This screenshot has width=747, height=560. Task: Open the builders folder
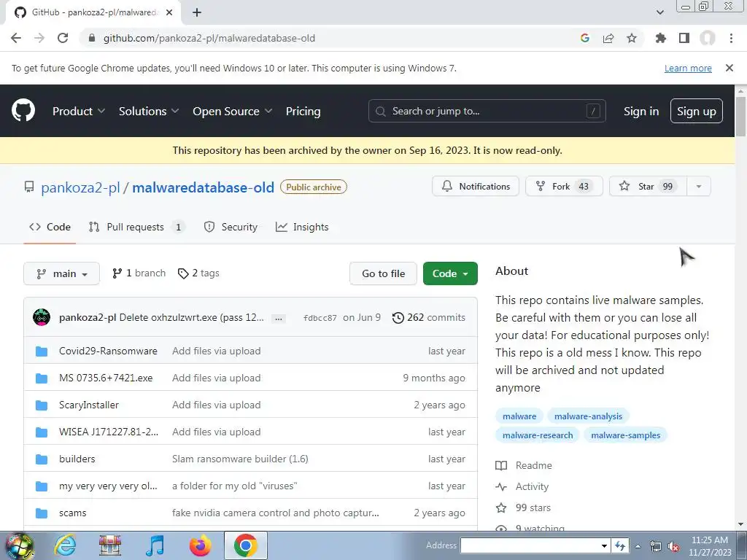coord(77,459)
